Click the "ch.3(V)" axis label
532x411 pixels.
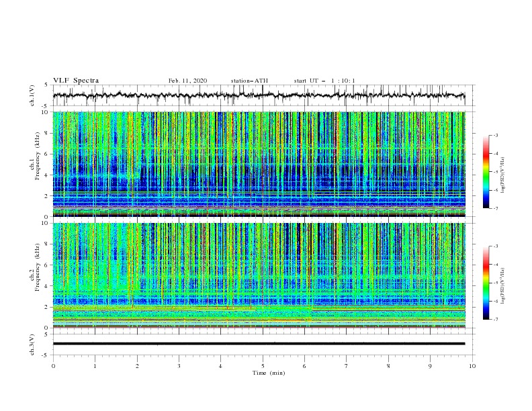pyautogui.click(x=32, y=345)
